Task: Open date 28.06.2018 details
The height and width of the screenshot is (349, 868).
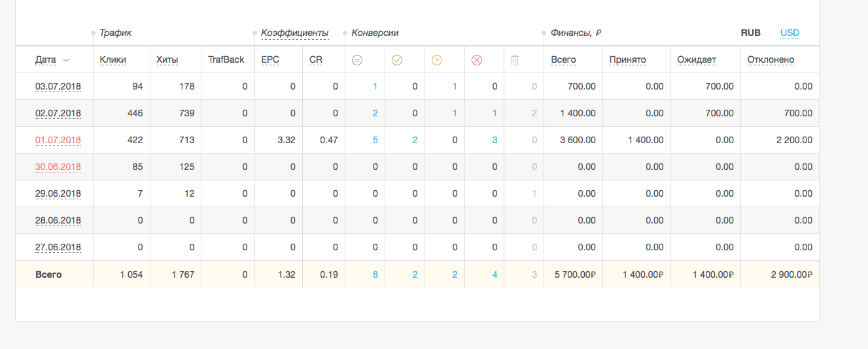Action: click(x=58, y=220)
